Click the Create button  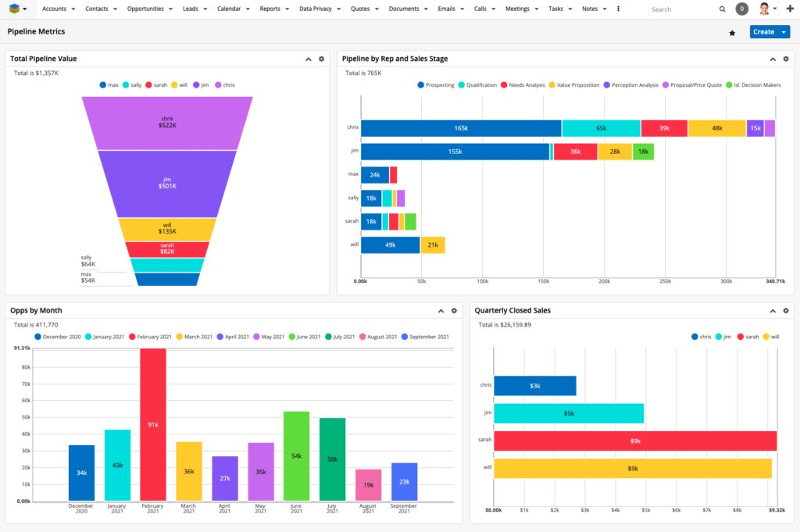pos(764,31)
